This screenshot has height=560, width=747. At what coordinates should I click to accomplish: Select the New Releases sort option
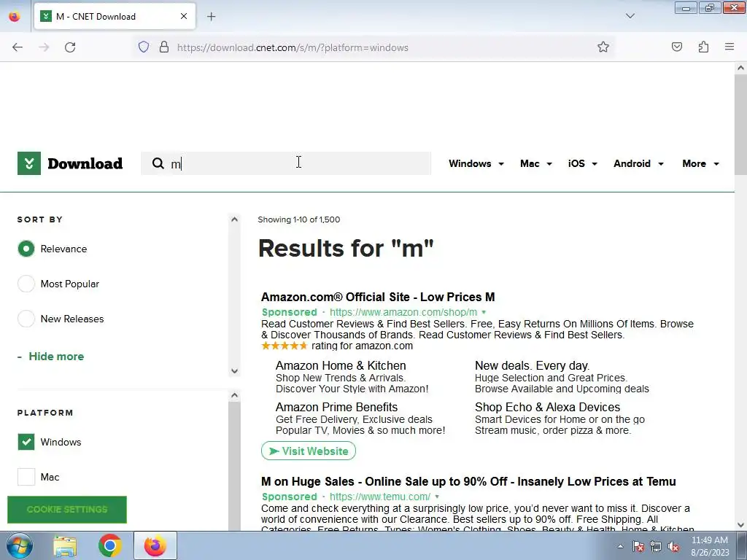tap(26, 319)
